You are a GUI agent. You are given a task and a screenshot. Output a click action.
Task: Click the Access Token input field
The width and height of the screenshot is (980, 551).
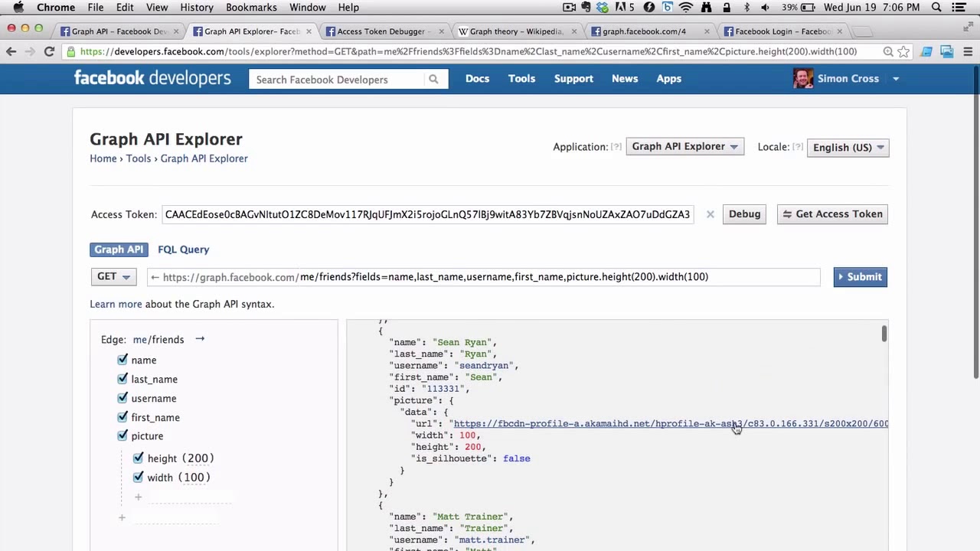tap(428, 214)
